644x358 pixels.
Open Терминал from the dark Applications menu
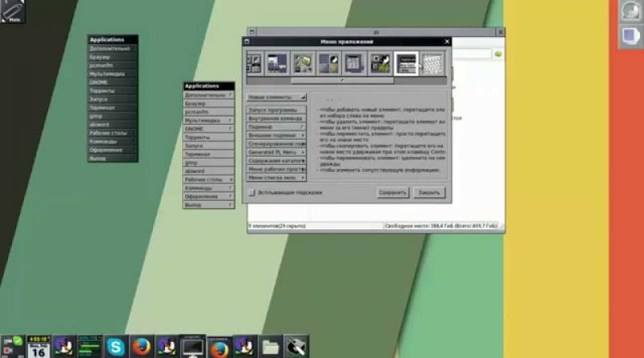click(x=113, y=108)
